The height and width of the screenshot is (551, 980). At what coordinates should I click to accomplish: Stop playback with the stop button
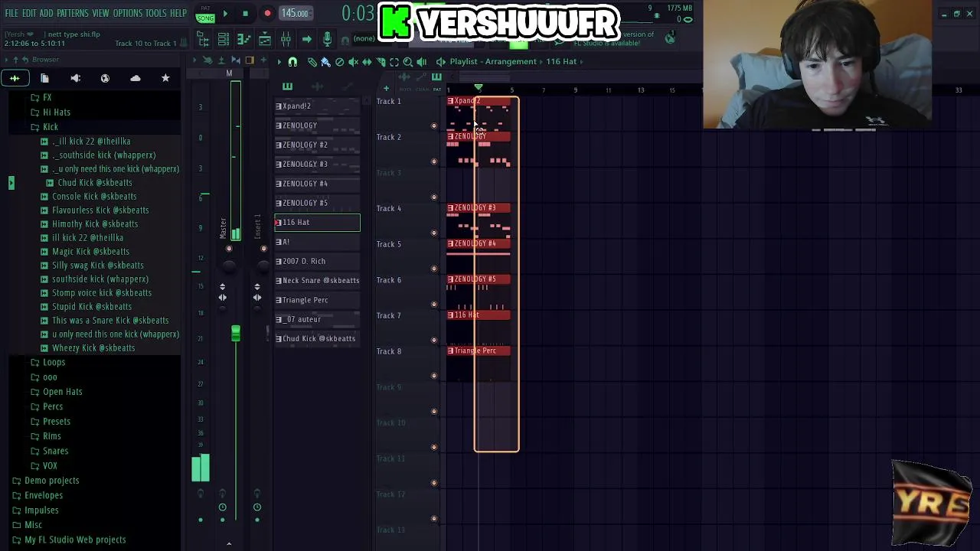245,14
